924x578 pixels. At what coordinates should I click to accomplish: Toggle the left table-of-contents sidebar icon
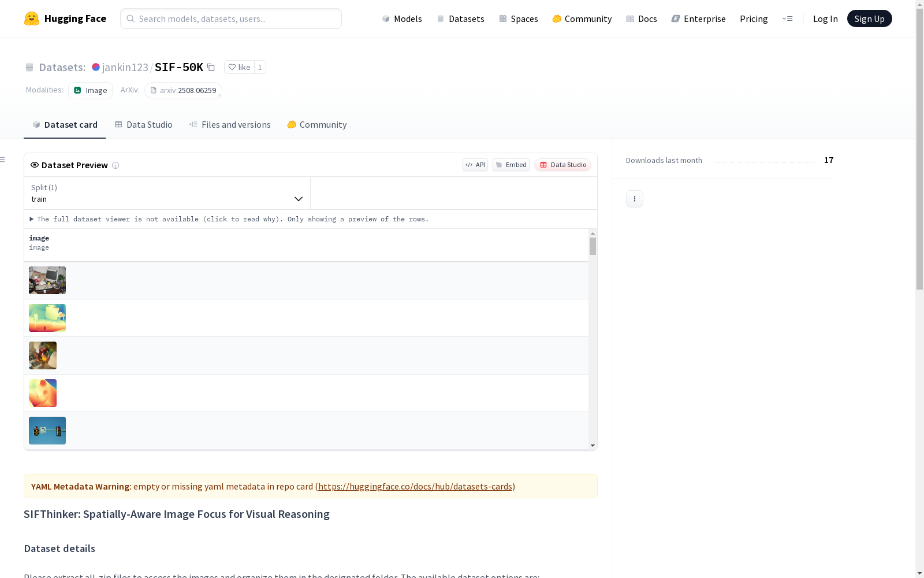click(3, 160)
